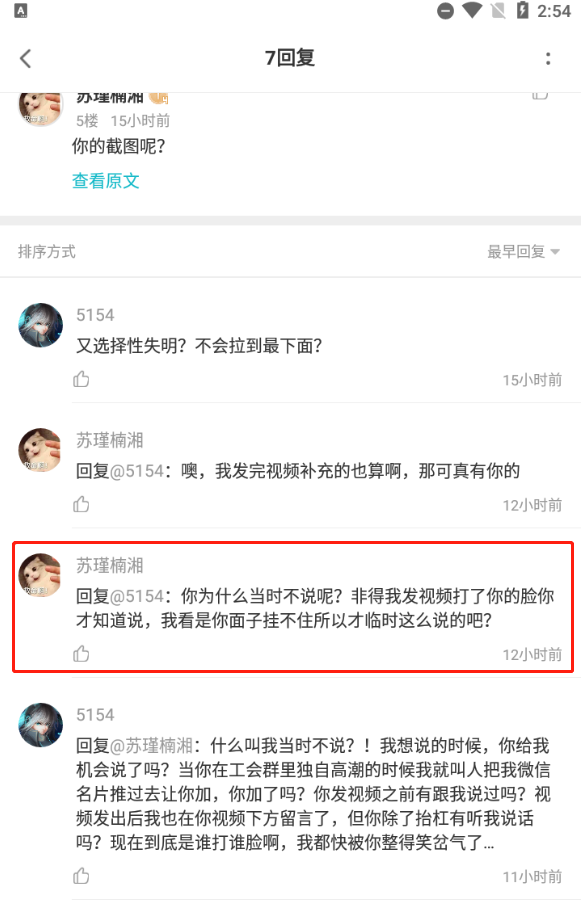
Task: Open the three-dot overflow menu
Action: click(x=548, y=58)
